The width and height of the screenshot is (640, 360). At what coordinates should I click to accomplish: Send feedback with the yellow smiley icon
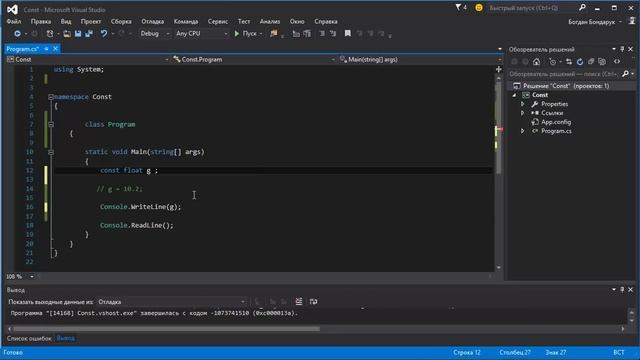point(479,7)
